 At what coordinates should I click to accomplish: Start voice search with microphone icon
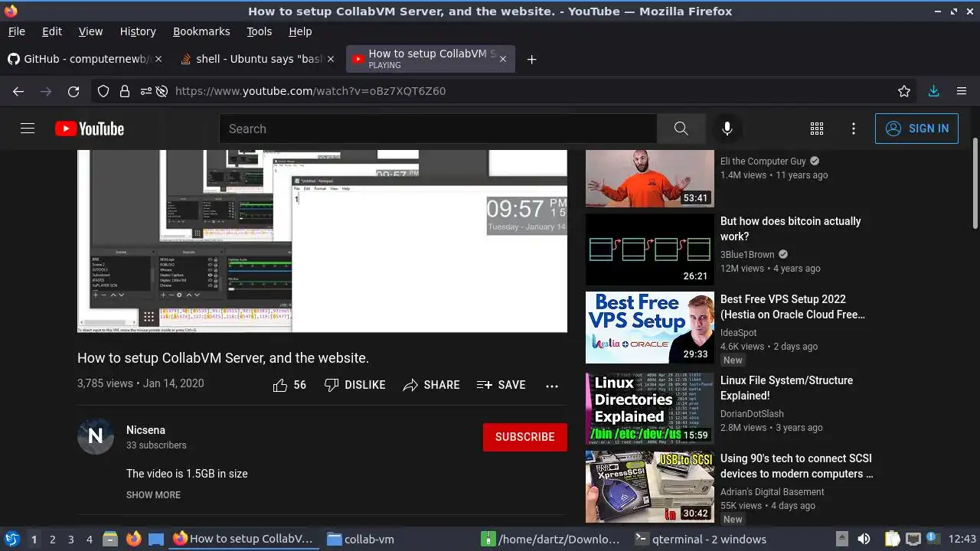tap(727, 129)
